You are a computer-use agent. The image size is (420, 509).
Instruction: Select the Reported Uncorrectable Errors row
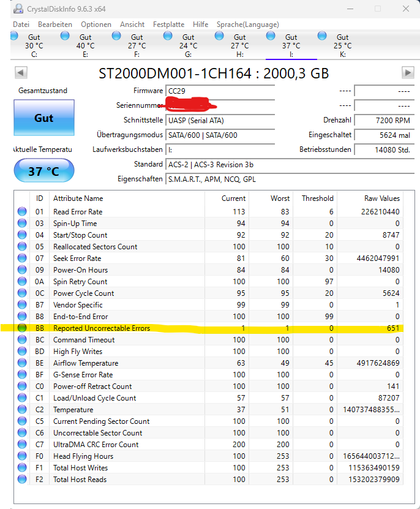(x=209, y=328)
